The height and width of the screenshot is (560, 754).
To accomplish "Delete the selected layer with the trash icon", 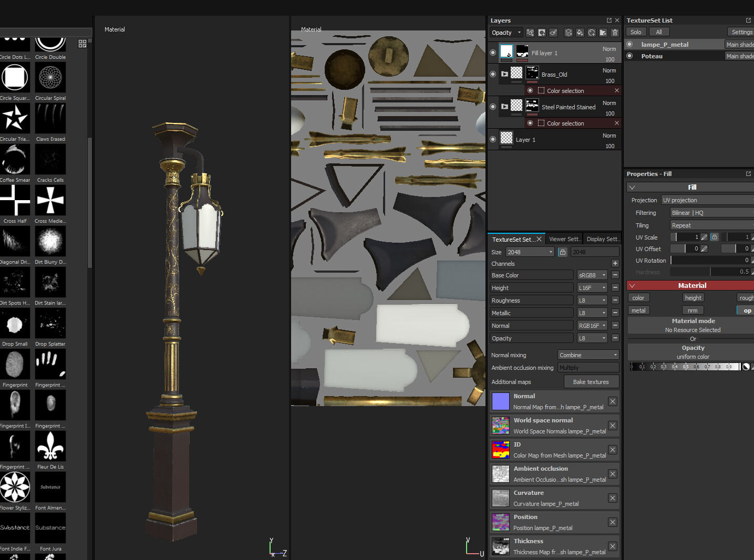I will (615, 33).
